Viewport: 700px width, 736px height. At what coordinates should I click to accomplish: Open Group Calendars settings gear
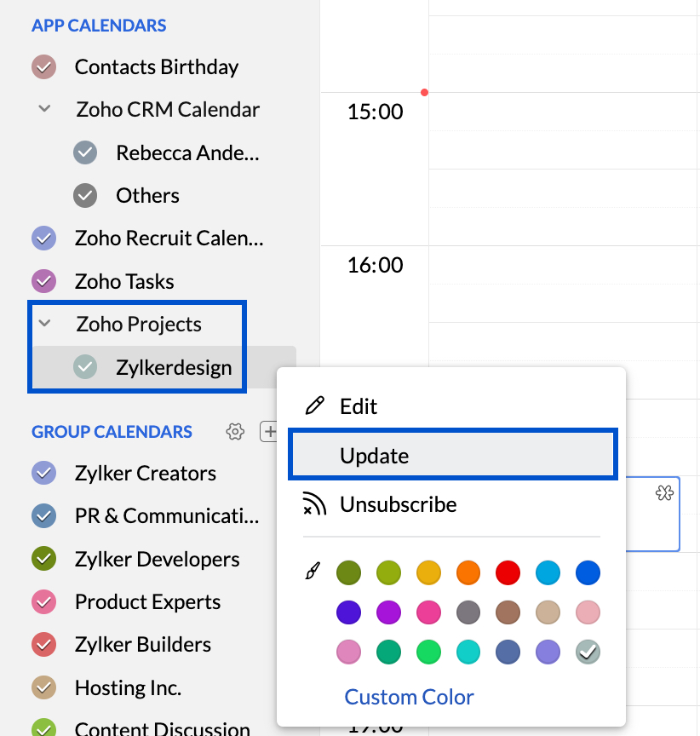(x=235, y=432)
